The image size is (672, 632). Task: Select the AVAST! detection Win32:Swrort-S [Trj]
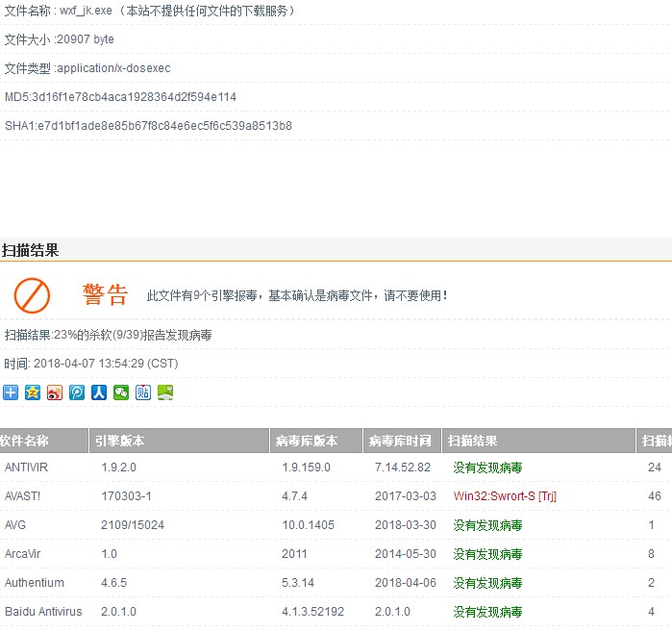tap(505, 496)
